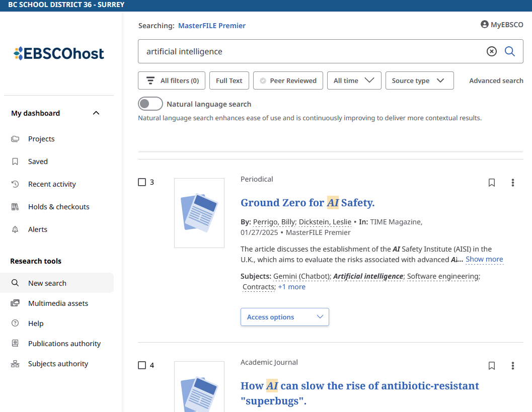Image resolution: width=532 pixels, height=412 pixels.
Task: Open the Access options dropdown
Action: pos(285,317)
